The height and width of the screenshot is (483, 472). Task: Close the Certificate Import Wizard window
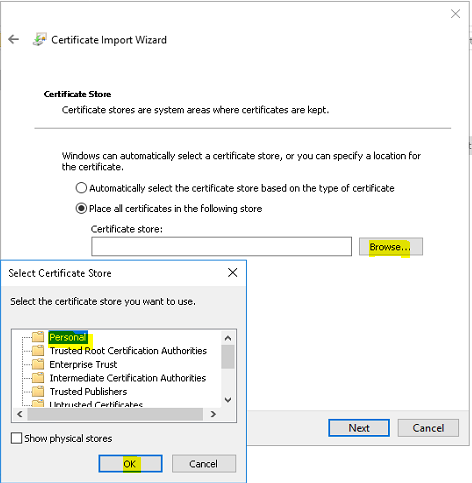pos(455,14)
